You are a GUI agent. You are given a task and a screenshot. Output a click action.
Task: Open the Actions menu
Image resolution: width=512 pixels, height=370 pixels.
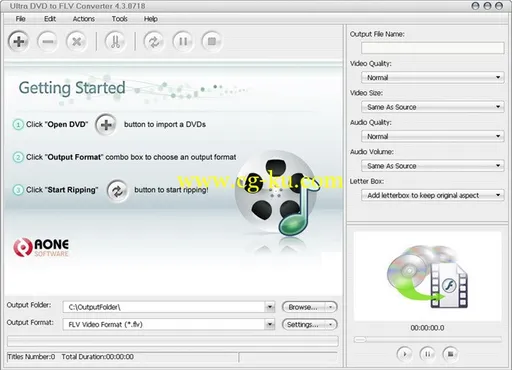point(84,19)
